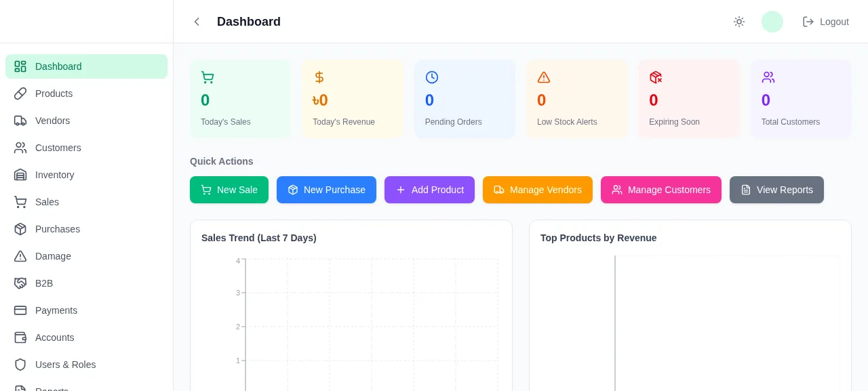Viewport: 868px width, 391px height.
Task: Click the Logout door-arrow icon
Action: click(x=808, y=22)
